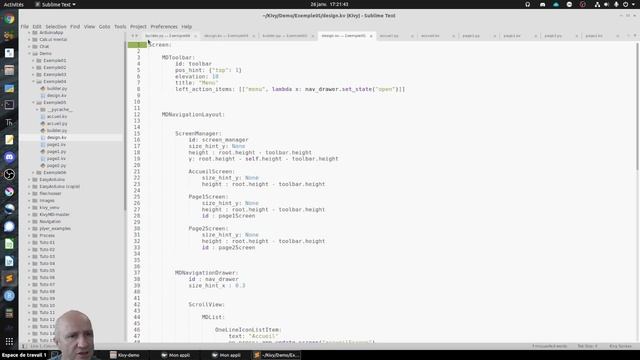640x360 pixels.
Task: Expand the KivyMD-master folder
Action: pyautogui.click(x=29, y=214)
